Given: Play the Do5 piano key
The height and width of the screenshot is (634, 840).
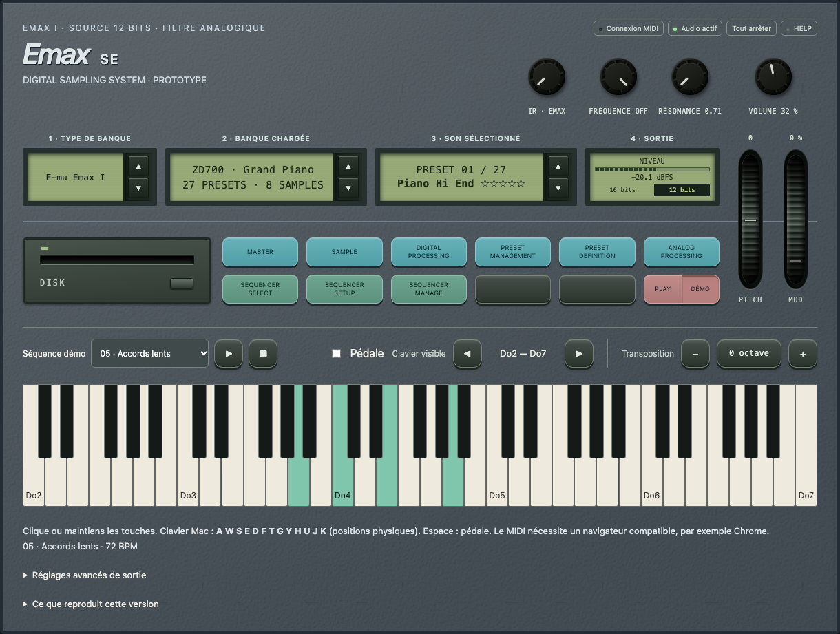Looking at the screenshot, I should point(497,482).
